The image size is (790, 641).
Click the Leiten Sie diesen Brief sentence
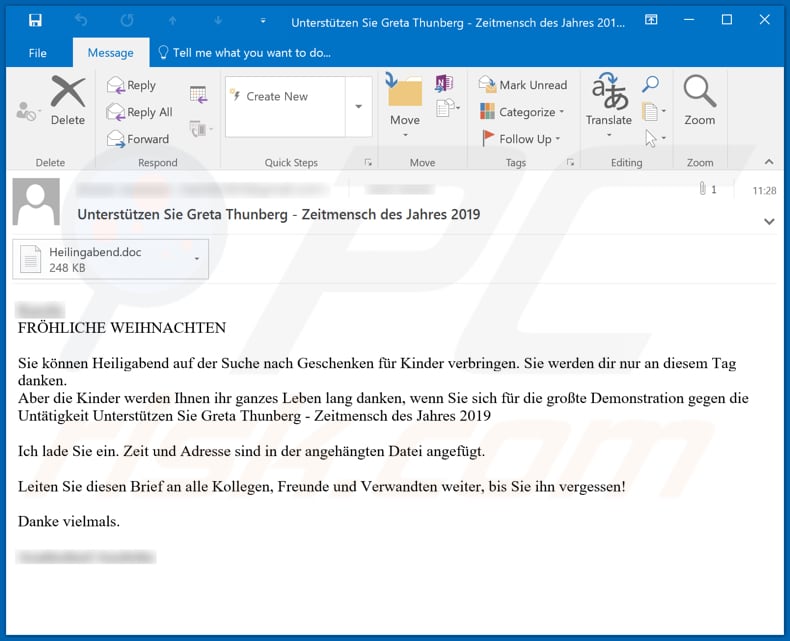point(322,486)
